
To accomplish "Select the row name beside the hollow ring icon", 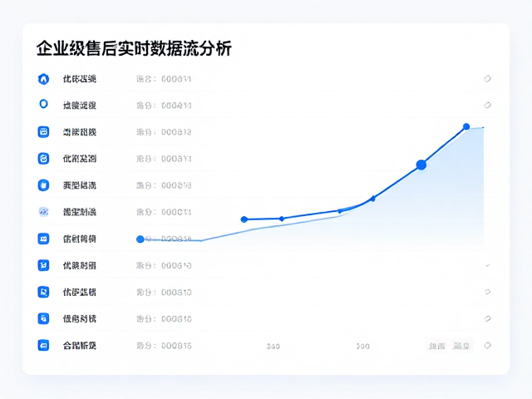I will coord(80,106).
